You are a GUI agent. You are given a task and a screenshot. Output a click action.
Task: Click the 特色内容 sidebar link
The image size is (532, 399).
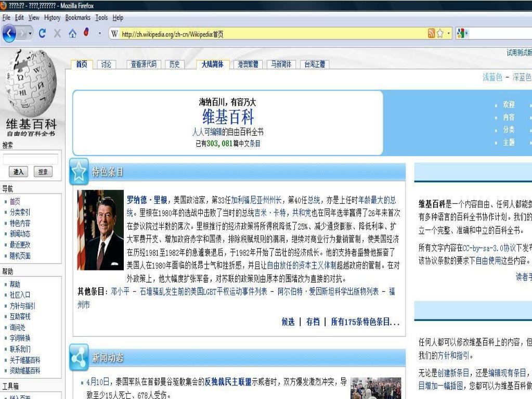(20, 223)
